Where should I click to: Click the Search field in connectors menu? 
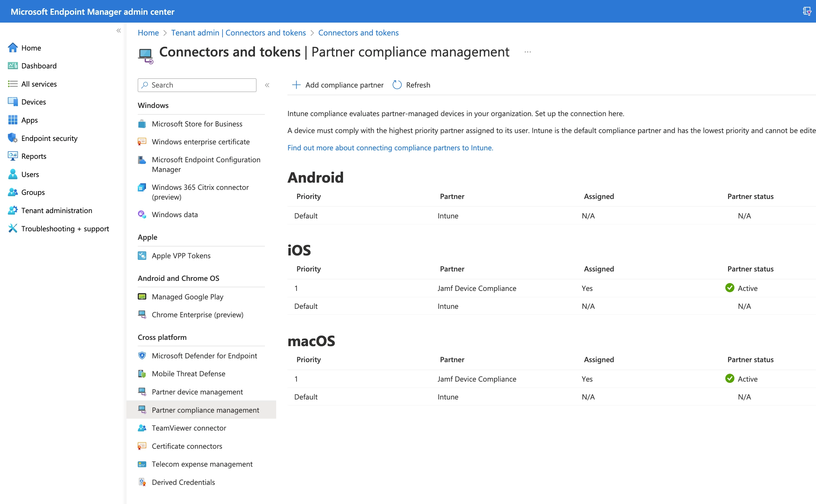click(197, 85)
